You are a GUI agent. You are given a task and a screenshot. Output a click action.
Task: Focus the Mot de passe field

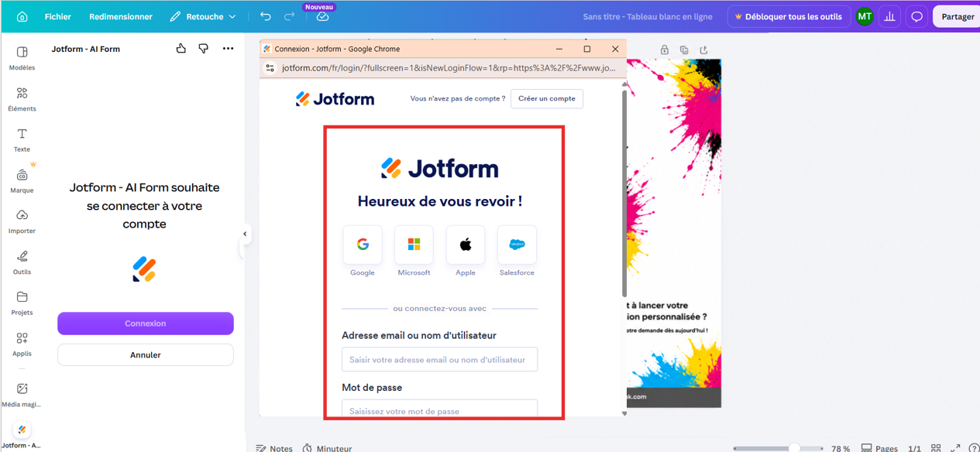click(x=439, y=409)
